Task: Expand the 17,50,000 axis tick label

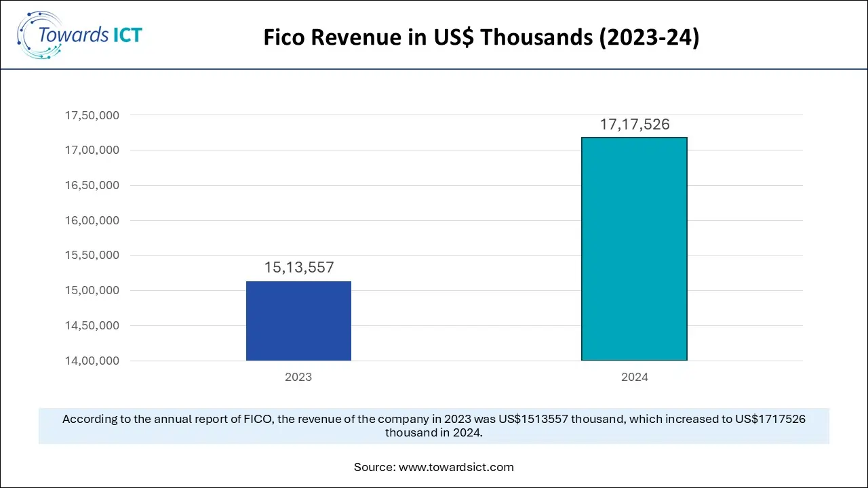Action: [92, 115]
